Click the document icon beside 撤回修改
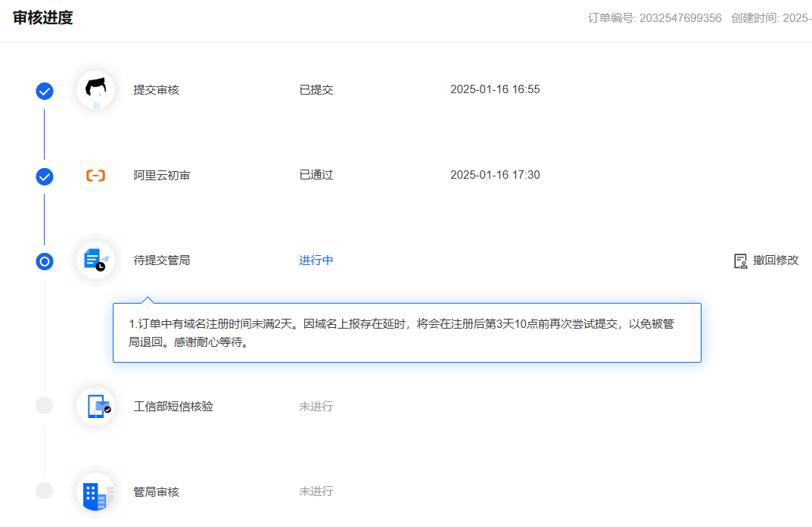 741,260
